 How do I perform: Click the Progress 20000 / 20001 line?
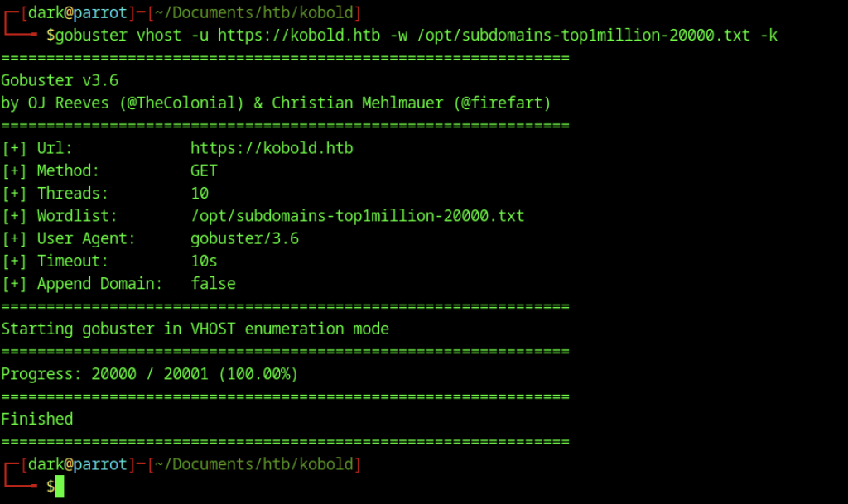[150, 374]
